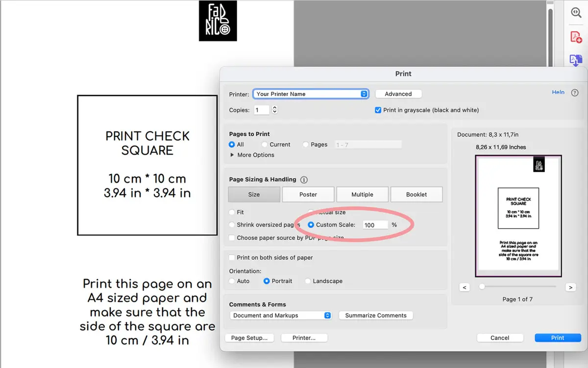This screenshot has width=588, height=368.
Task: Switch to the Poster tab
Action: [308, 194]
